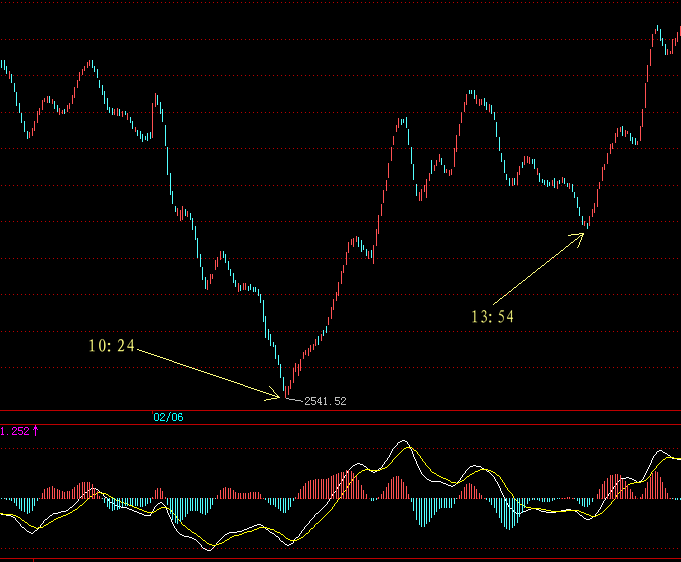Click the candle at the 13:54 trough
681x562 pixels.
[x=586, y=224]
